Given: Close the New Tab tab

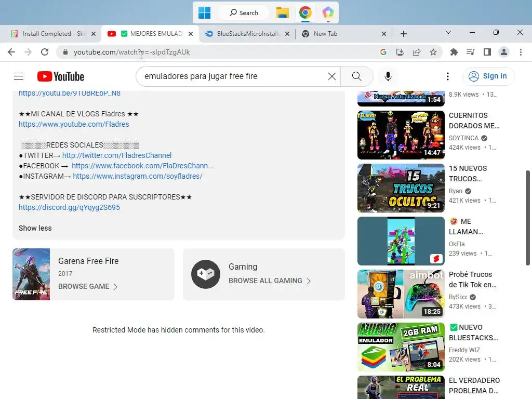Looking at the screenshot, I should 384,34.
